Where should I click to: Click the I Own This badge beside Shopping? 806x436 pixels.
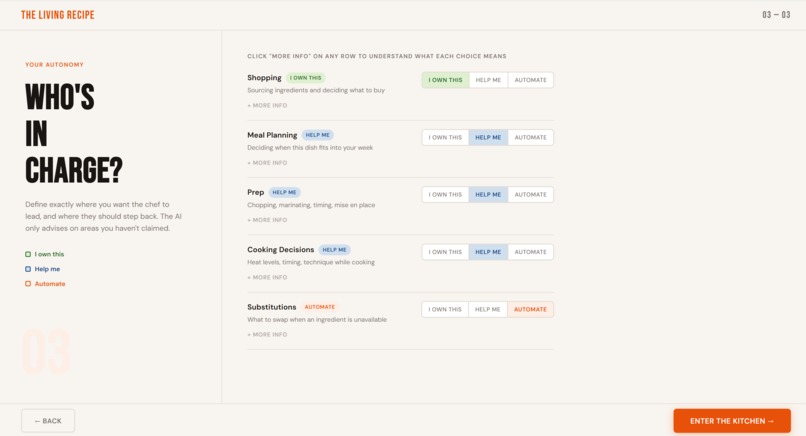(x=305, y=78)
